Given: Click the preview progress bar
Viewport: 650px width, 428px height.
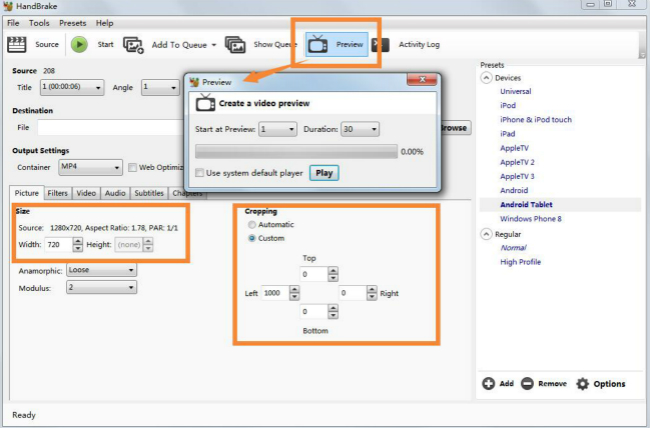Looking at the screenshot, I should click(296, 151).
